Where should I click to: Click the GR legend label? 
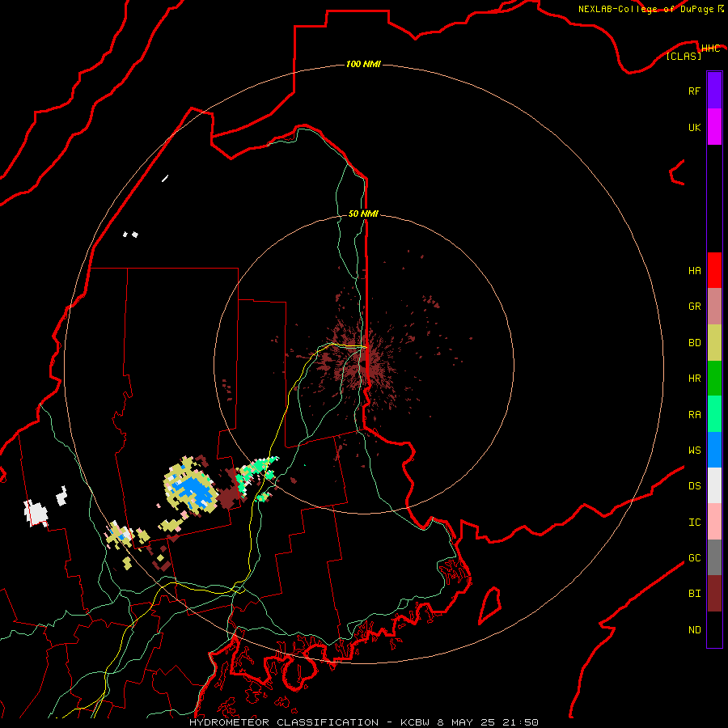(x=694, y=307)
